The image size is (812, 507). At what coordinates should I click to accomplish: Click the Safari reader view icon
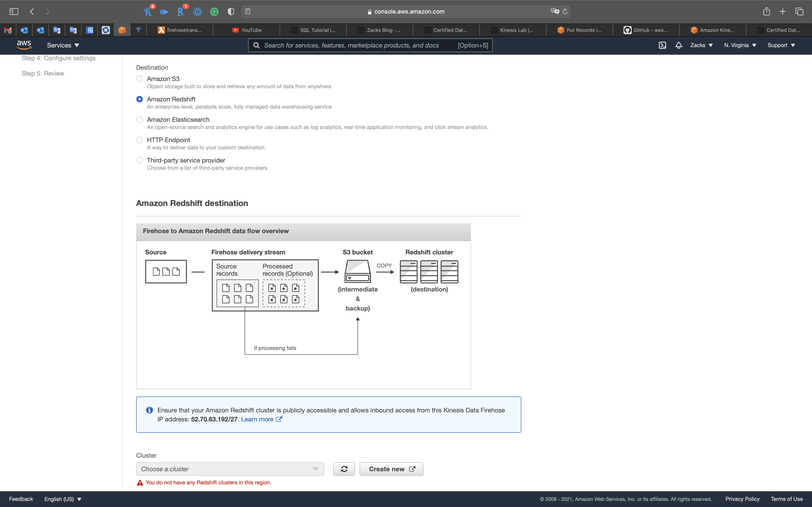coord(248,11)
